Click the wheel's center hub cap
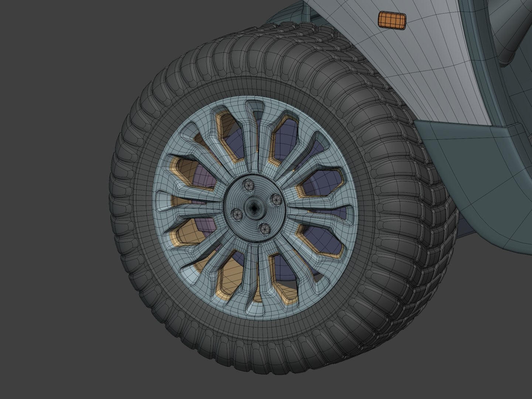532x399 pixels. (255, 208)
